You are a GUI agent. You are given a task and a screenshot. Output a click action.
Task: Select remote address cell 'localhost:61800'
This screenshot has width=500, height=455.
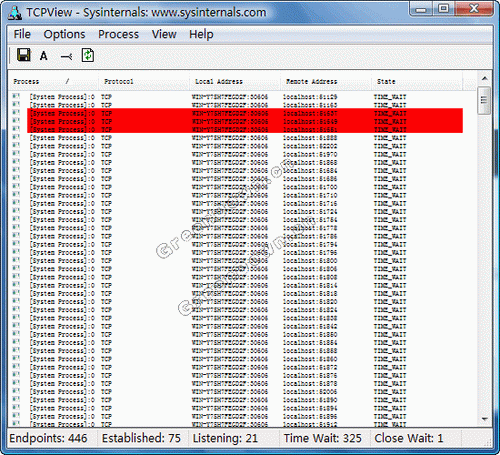point(310,261)
